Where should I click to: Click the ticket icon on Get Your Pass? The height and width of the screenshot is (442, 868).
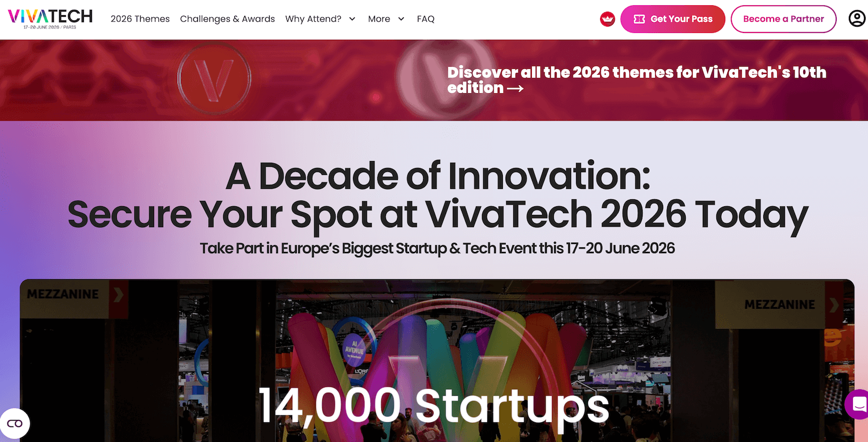639,19
